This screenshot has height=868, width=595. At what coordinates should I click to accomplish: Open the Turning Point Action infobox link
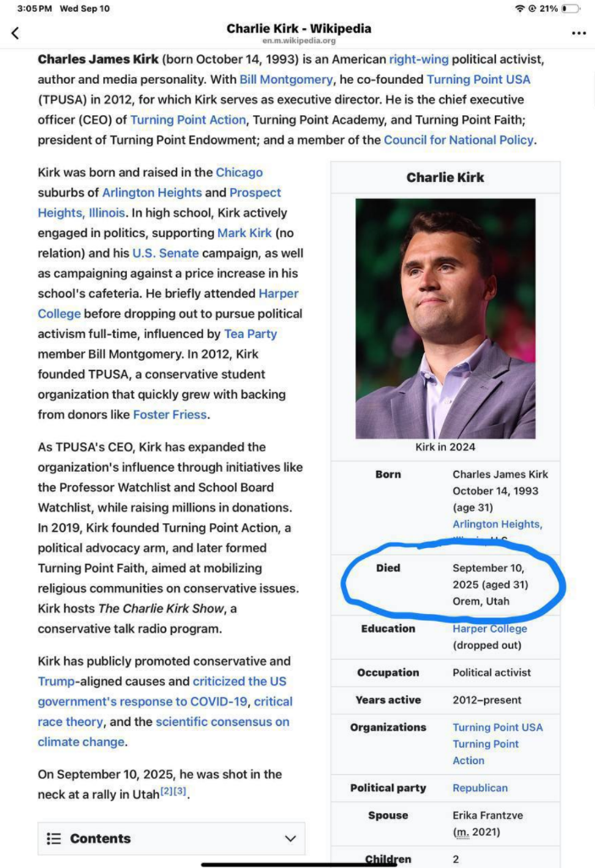point(485,752)
